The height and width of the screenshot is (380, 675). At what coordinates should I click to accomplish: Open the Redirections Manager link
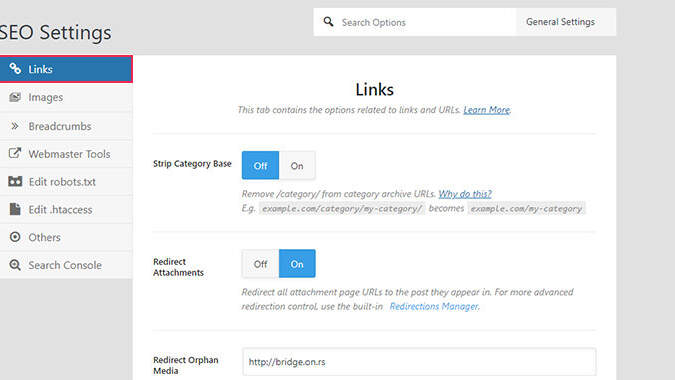tap(434, 306)
